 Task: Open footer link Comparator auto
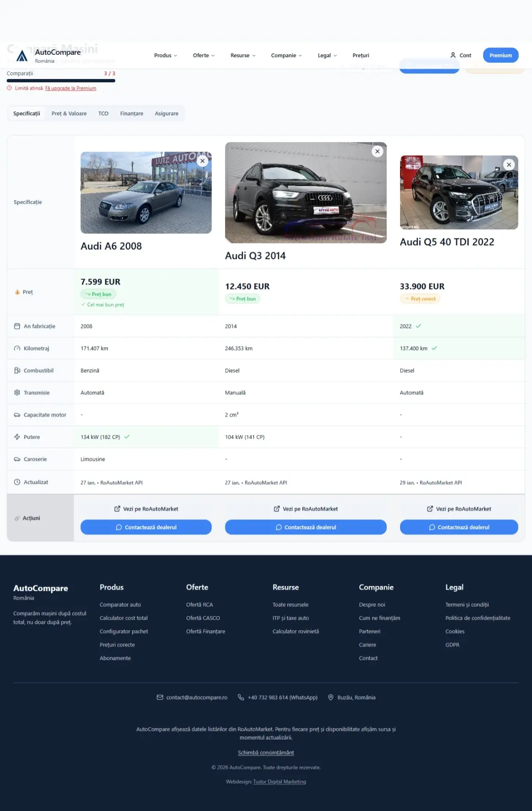tap(120, 604)
